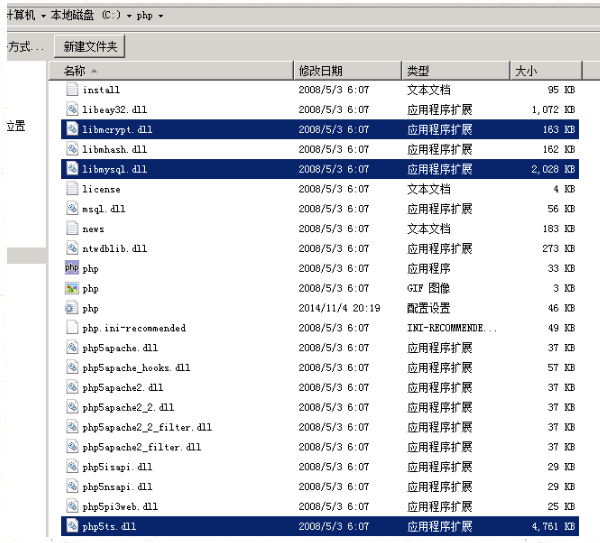Sort files by the 大小 column header
The image size is (600, 543).
point(525,71)
